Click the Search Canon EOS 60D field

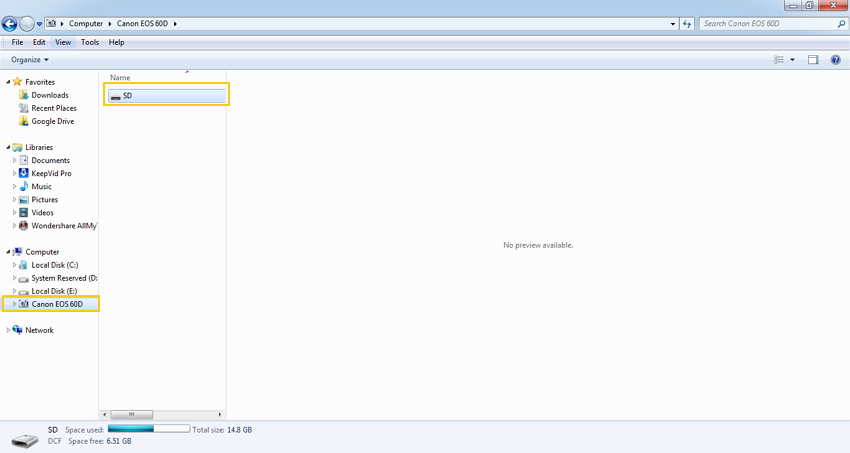coord(765,23)
